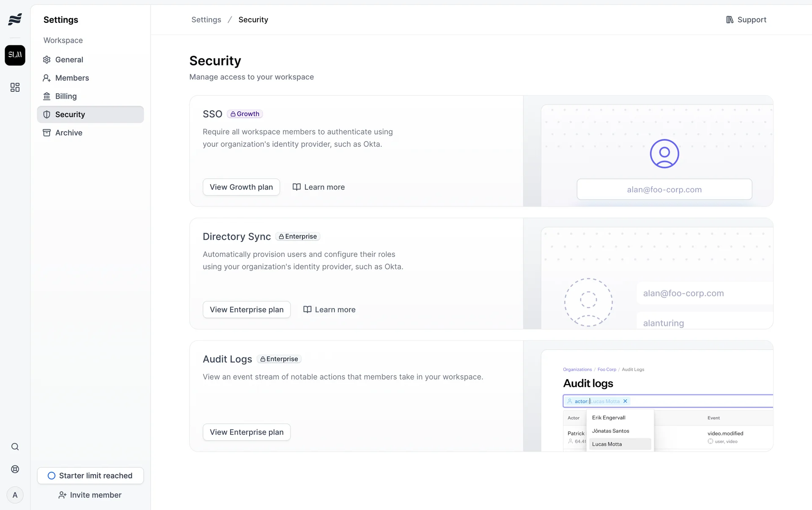
Task: Click the Enterprise badge beside Directory Sync
Action: coord(298,236)
